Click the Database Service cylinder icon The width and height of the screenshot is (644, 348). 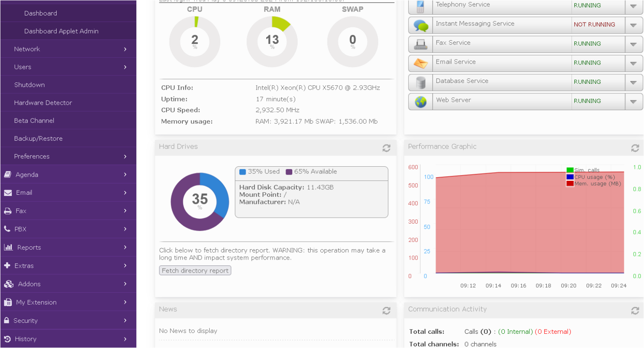[x=421, y=82]
